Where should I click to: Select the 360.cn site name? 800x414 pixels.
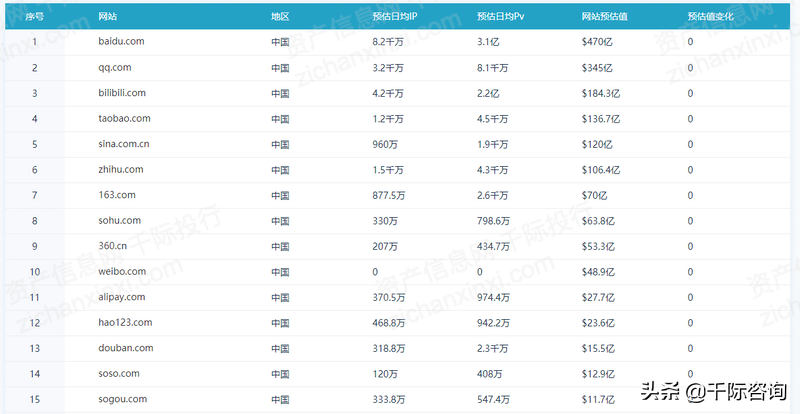(x=113, y=246)
